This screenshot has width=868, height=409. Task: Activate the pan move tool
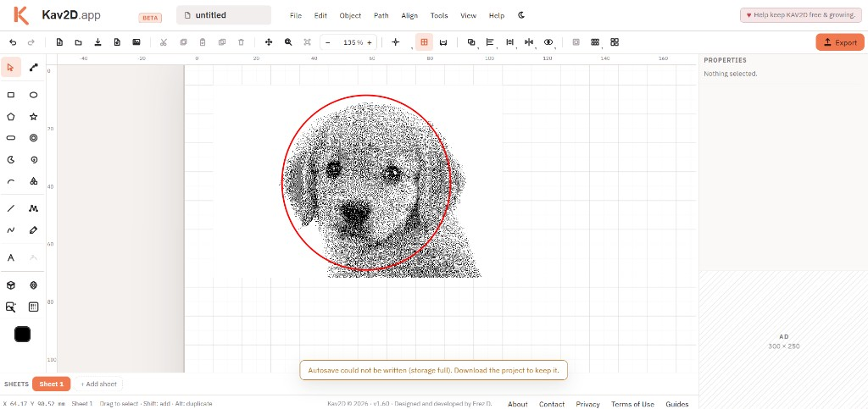point(269,42)
